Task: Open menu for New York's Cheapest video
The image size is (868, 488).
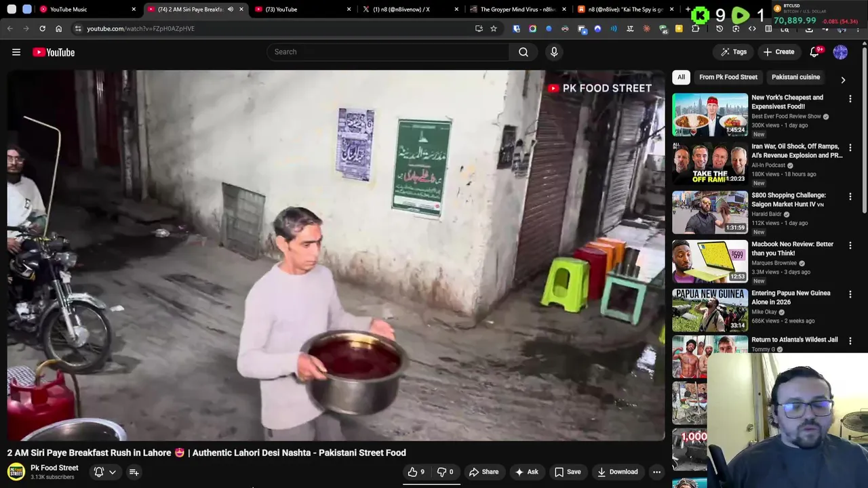Action: (x=850, y=99)
